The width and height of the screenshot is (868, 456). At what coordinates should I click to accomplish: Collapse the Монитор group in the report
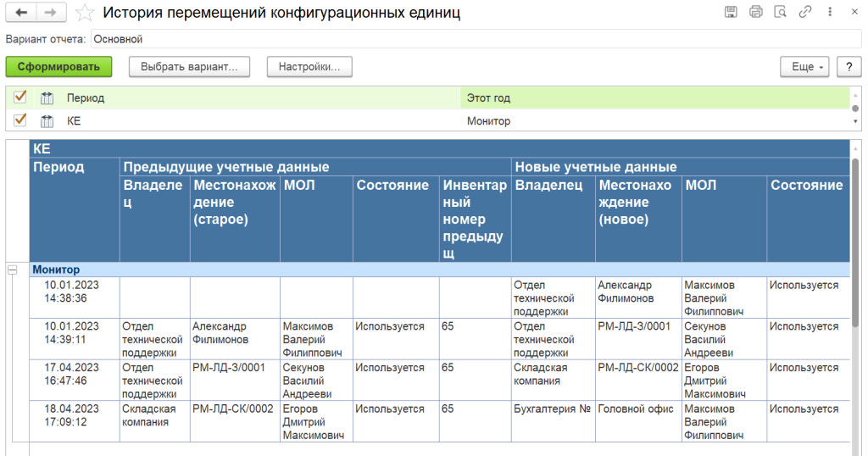pos(13,270)
